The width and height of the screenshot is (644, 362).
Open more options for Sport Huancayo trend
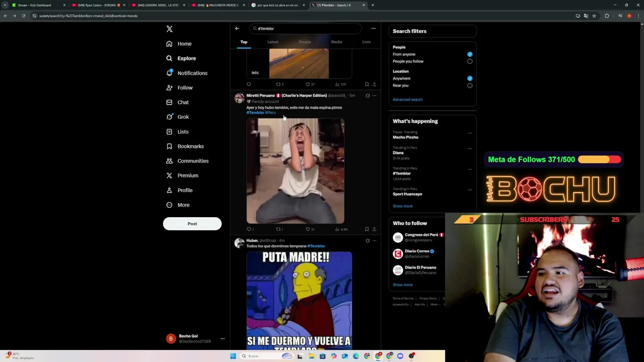coord(470,190)
